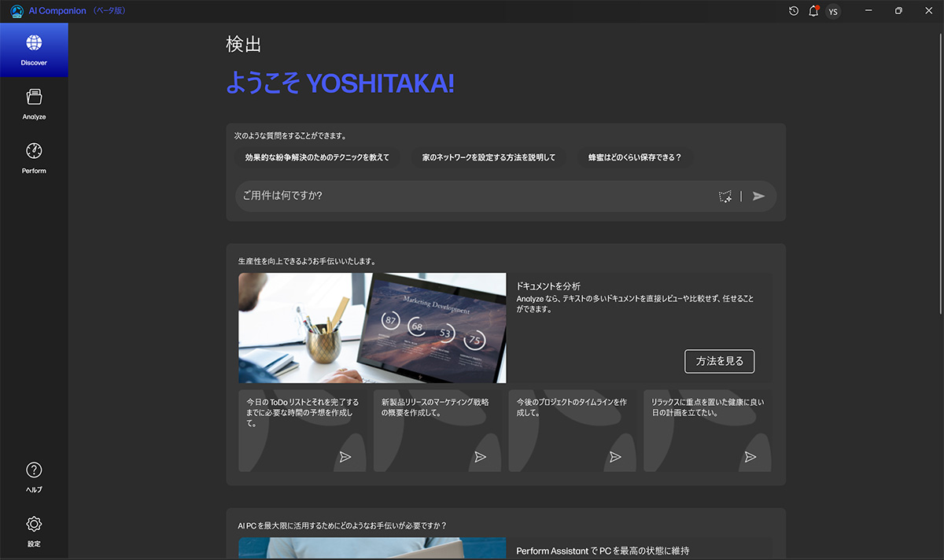This screenshot has height=560, width=944.
Task: Send the ToDo リスト prompt card
Action: click(x=345, y=457)
